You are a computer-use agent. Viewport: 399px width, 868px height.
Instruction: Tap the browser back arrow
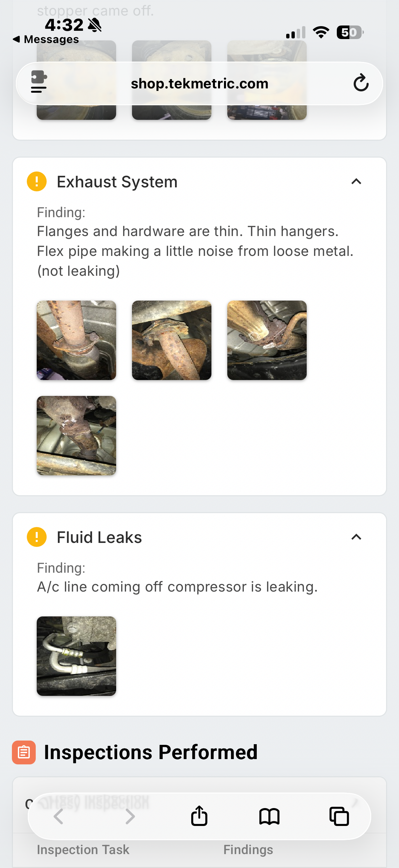pos(59,816)
